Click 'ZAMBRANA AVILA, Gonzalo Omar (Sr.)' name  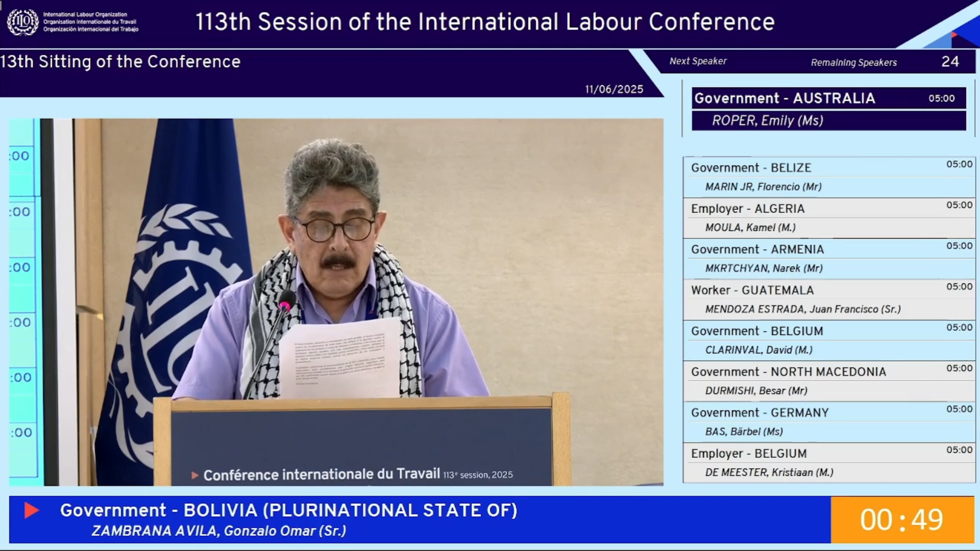pos(218,531)
